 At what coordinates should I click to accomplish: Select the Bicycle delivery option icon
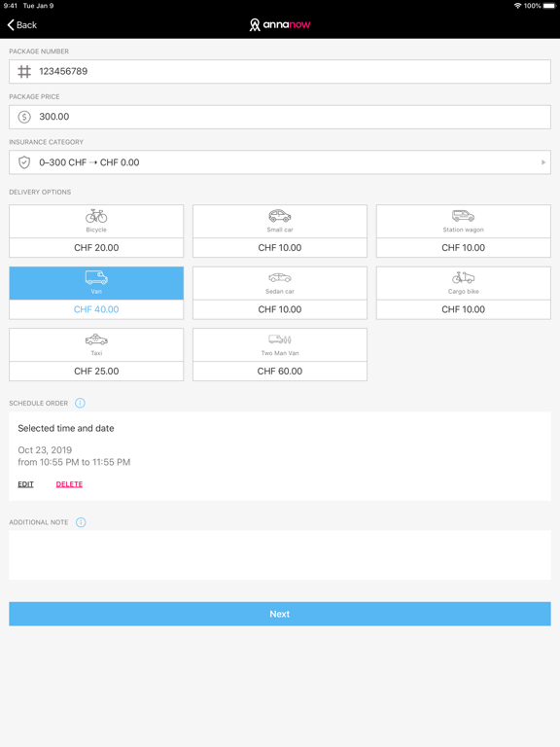[x=96, y=216]
